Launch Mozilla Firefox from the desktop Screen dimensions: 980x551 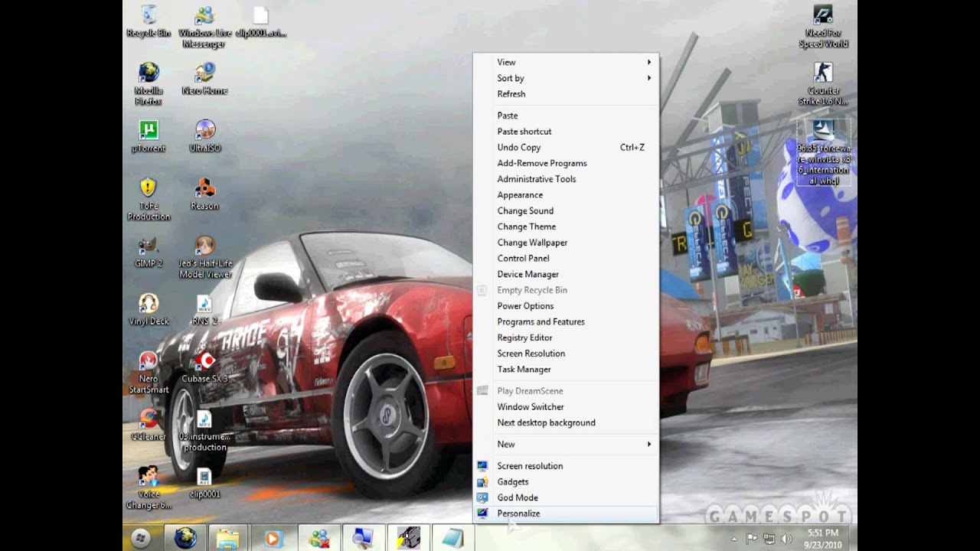(149, 84)
